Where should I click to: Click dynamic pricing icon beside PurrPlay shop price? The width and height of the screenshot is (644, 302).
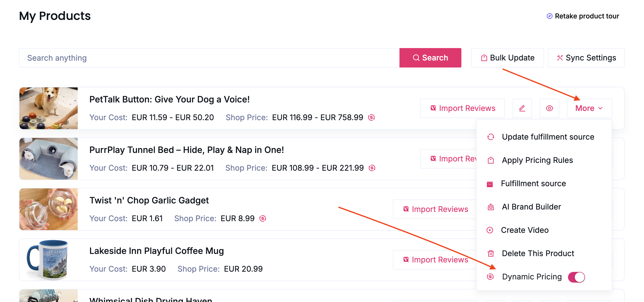point(372,168)
